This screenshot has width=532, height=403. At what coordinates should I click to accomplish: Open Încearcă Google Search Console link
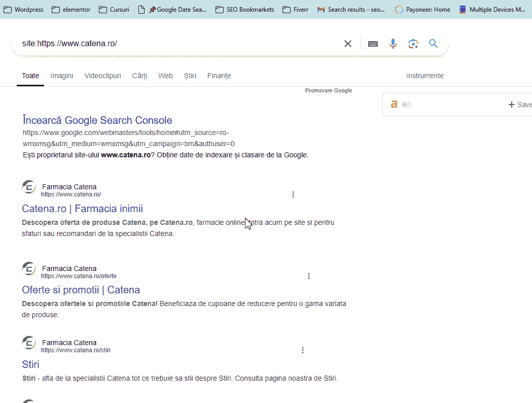97,120
